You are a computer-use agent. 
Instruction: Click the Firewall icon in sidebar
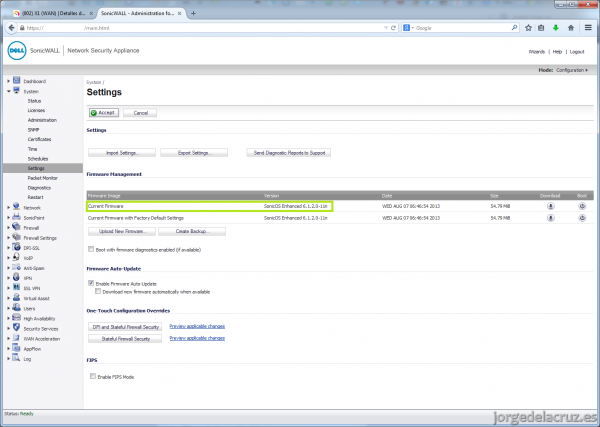click(16, 227)
